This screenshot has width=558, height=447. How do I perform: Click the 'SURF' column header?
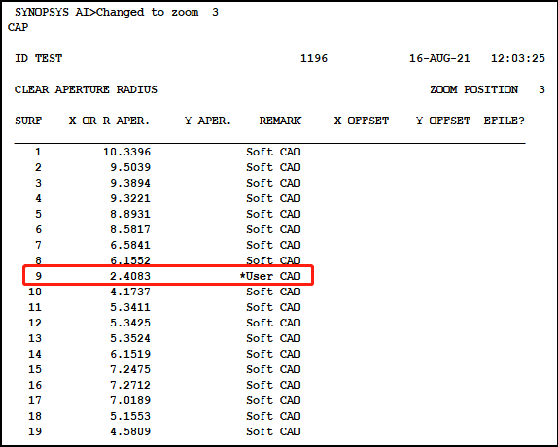click(x=28, y=121)
